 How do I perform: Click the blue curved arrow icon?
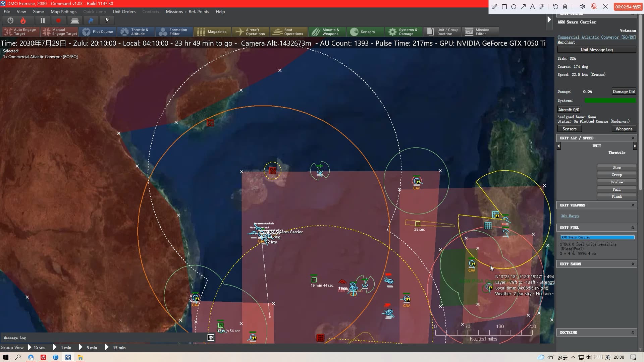[91, 20]
